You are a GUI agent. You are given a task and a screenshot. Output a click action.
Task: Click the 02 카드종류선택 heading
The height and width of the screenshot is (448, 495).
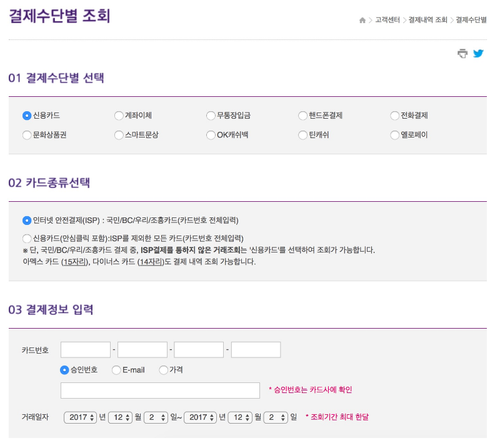tap(49, 183)
